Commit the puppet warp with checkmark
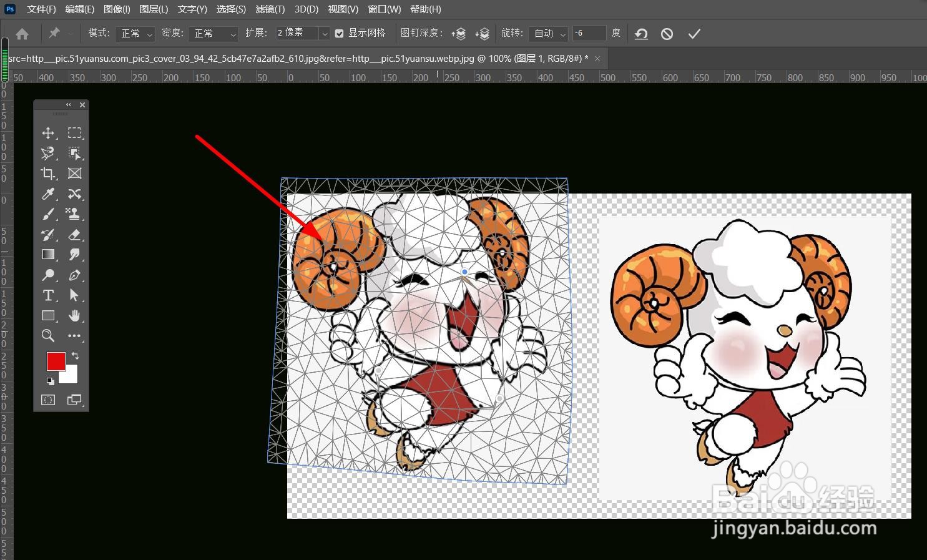Viewport: 927px width, 560px height. click(x=694, y=34)
